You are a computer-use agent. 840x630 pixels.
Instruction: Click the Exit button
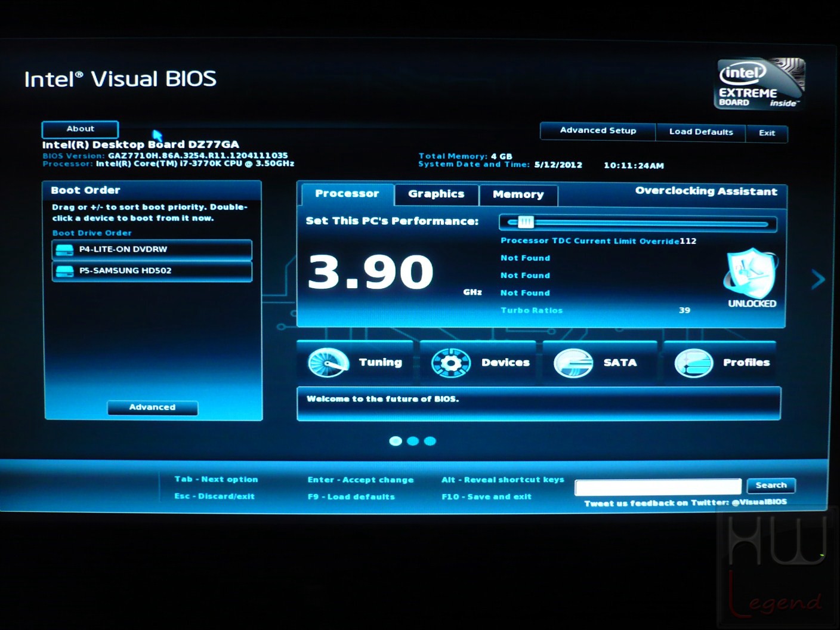tap(767, 133)
